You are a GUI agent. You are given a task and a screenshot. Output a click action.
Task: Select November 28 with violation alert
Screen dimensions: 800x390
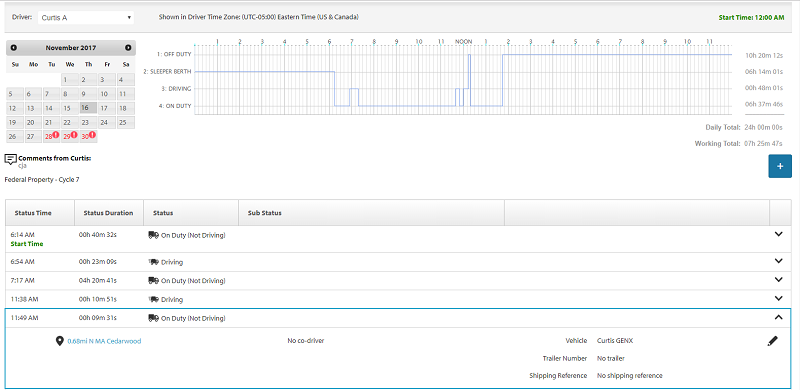(x=52, y=136)
